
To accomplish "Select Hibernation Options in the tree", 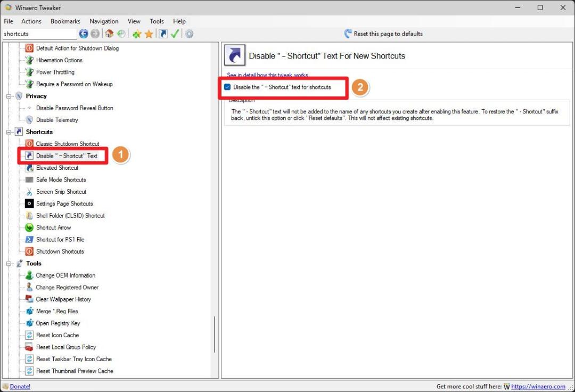I will 59,60.
